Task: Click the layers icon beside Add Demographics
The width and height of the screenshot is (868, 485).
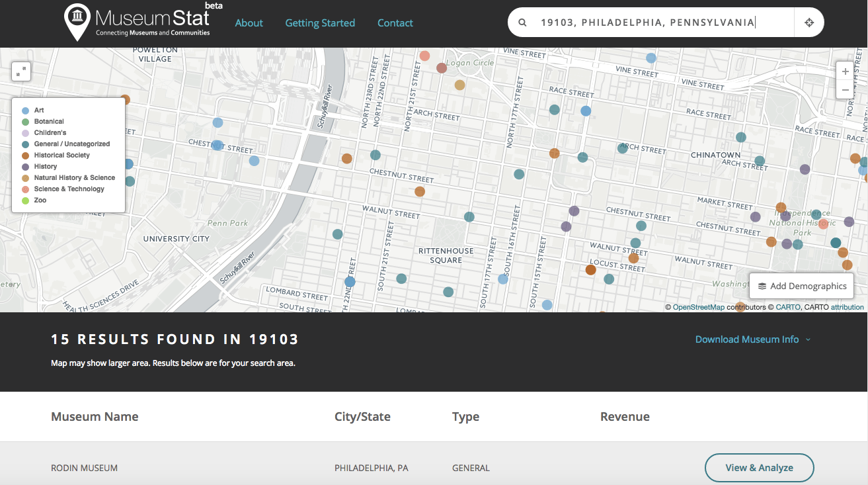Action: pyautogui.click(x=762, y=286)
